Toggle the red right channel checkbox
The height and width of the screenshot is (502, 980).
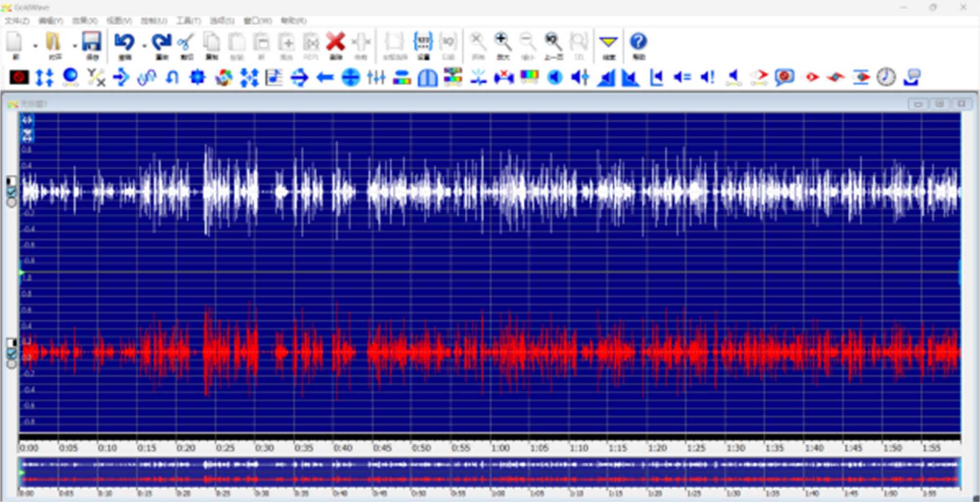click(x=12, y=353)
